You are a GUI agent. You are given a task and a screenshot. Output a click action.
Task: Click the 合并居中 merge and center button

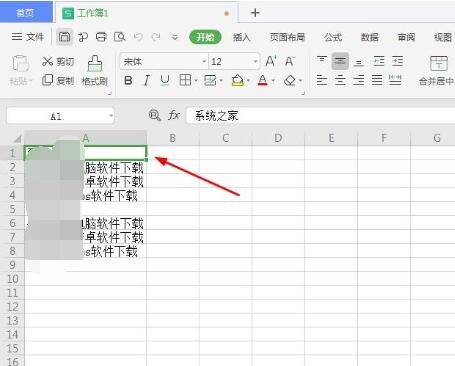tap(437, 70)
